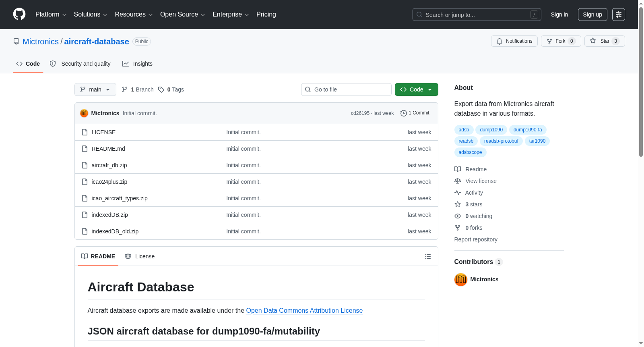Click the file icon beside indexedDB_old.zip

[85, 231]
